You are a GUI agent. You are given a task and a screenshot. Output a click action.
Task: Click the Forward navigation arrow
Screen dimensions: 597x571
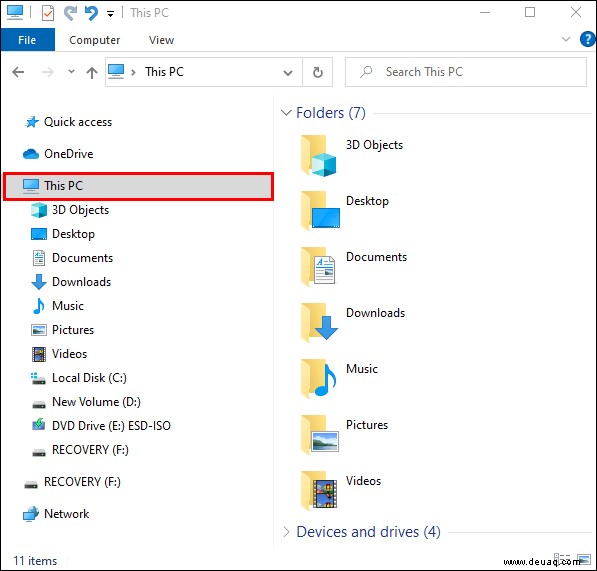coord(48,72)
